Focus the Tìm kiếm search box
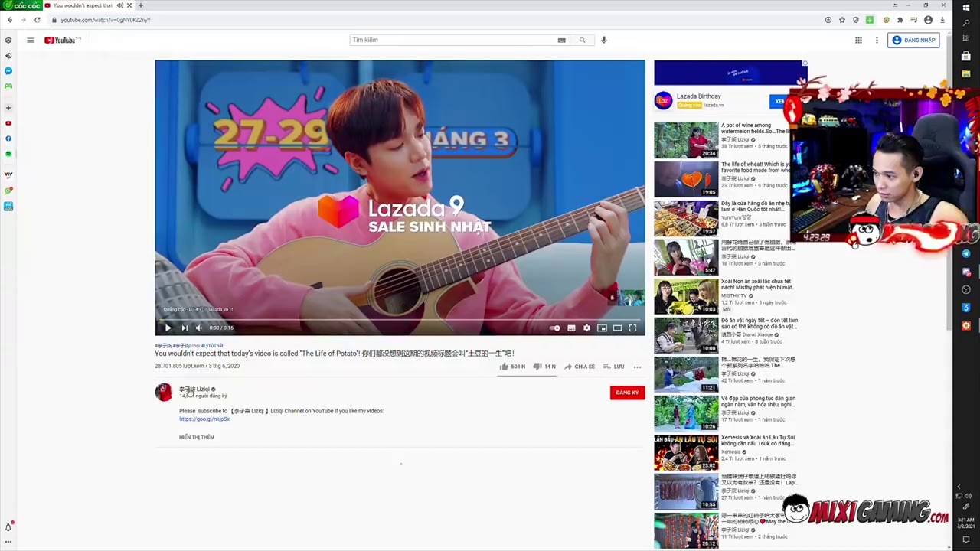The image size is (980, 551). point(453,40)
